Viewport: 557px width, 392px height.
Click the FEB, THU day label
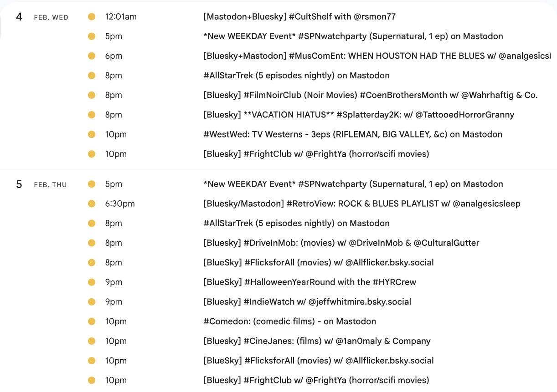50,185
